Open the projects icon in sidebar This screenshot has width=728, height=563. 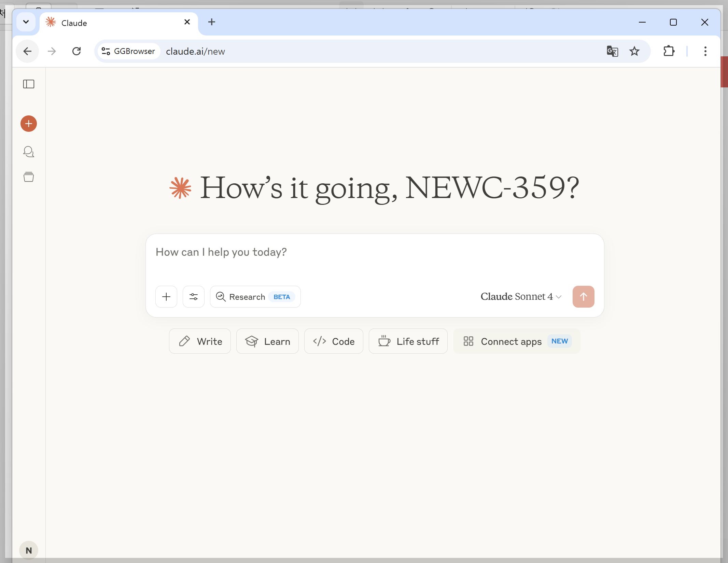point(29,177)
